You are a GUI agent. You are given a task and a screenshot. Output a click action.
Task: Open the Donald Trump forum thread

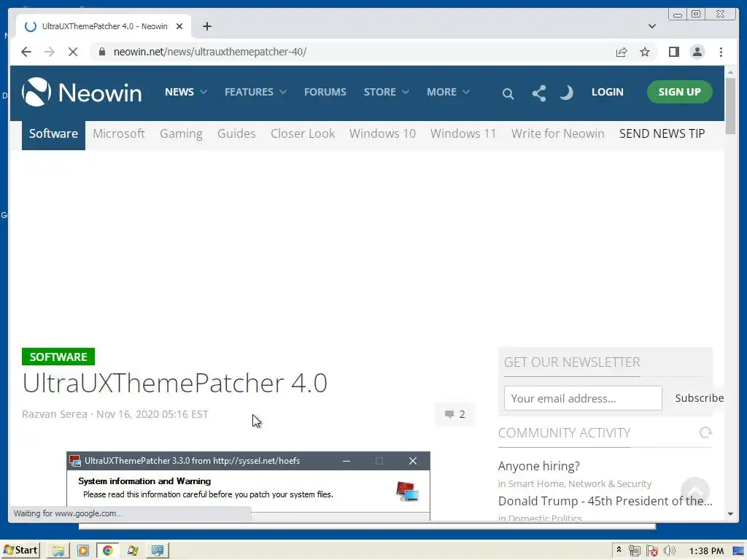[x=605, y=501]
